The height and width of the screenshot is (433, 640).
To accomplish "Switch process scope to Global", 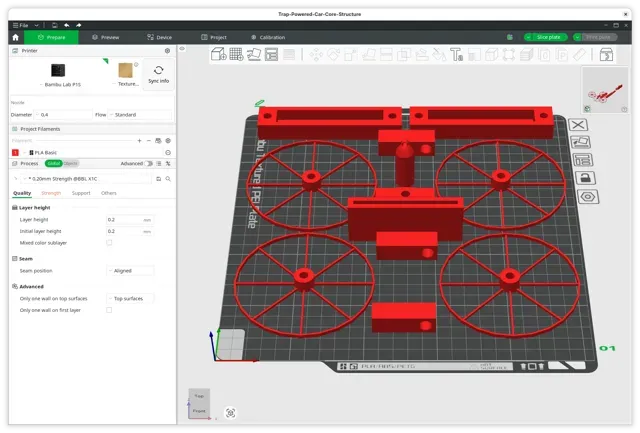I will 53,163.
